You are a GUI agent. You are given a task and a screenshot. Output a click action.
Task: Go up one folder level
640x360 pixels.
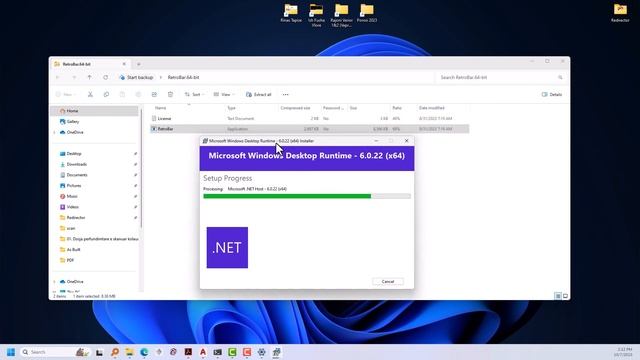tap(89, 77)
